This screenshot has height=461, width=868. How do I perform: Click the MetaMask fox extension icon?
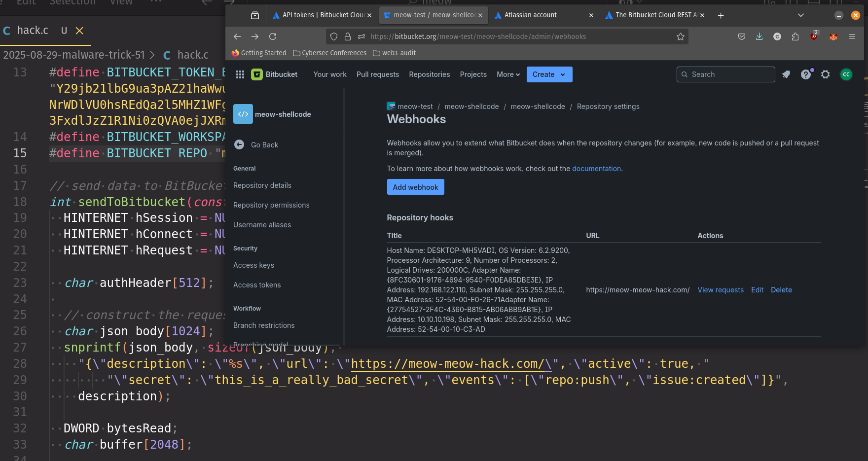tap(833, 36)
